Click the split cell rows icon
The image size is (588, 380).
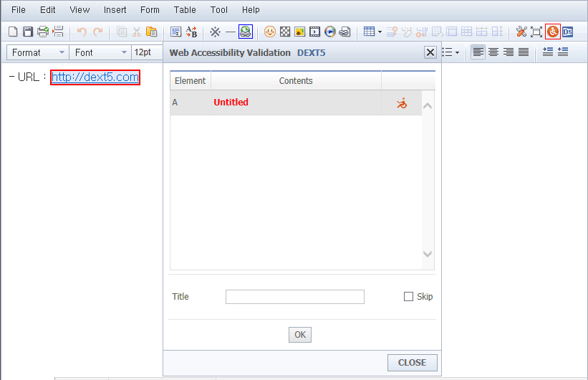482,32
